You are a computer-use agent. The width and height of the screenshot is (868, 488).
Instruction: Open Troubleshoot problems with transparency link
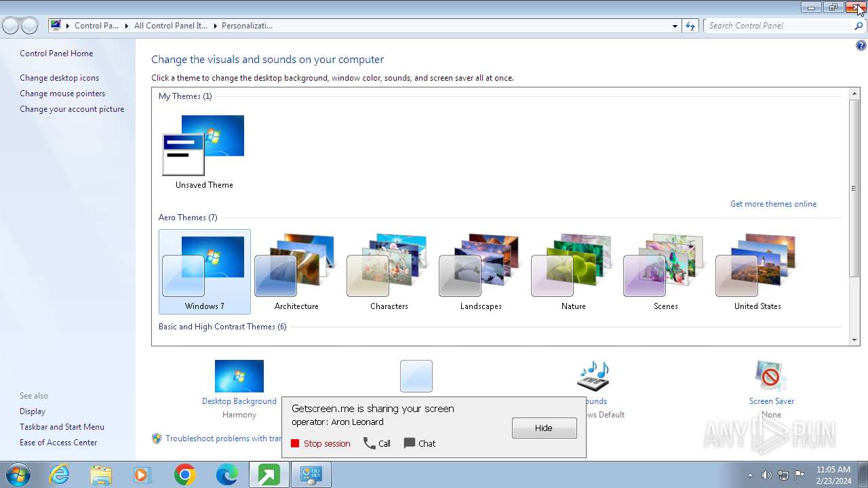coord(223,439)
